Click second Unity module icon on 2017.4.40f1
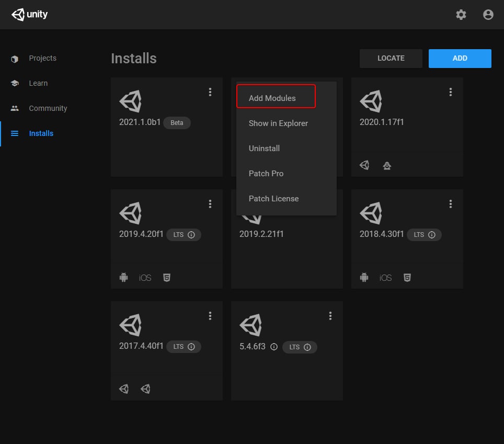504x444 pixels. (x=145, y=389)
